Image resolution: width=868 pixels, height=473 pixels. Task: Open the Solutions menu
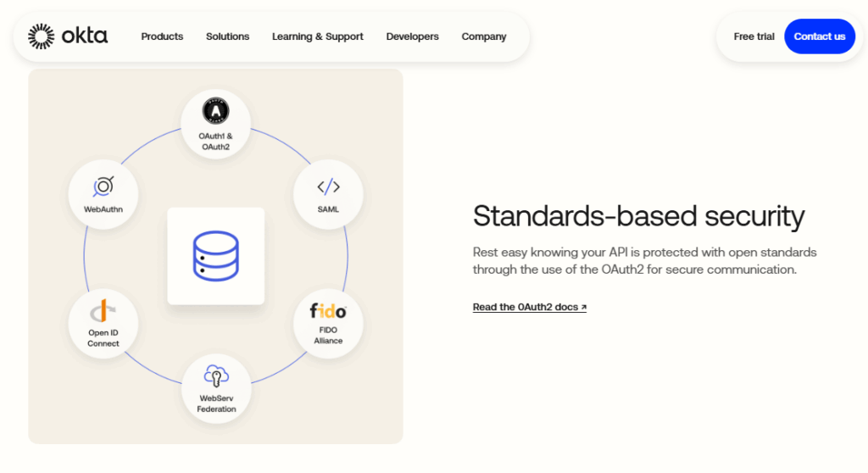coord(227,36)
